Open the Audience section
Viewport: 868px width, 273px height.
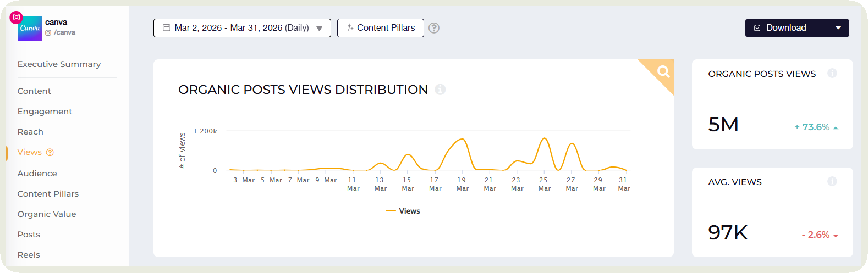37,174
